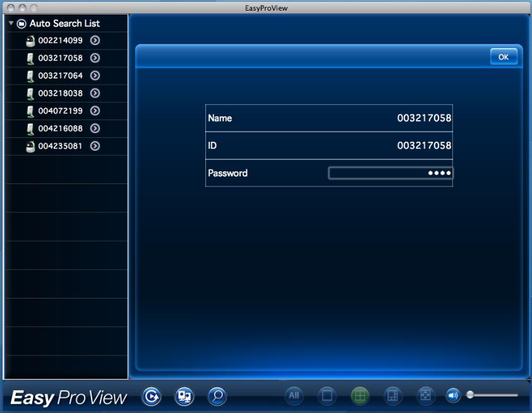Collapse the Auto Search List tree

point(11,23)
